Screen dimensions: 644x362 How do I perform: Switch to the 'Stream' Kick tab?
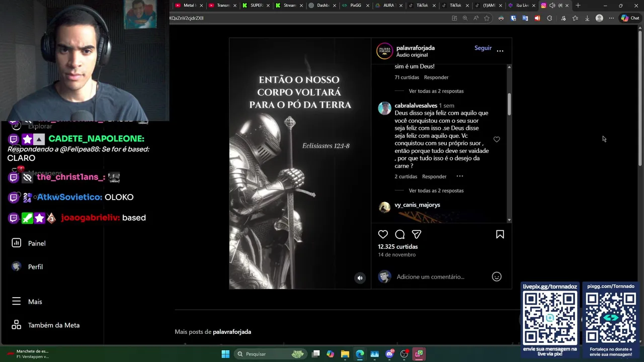[x=288, y=6]
